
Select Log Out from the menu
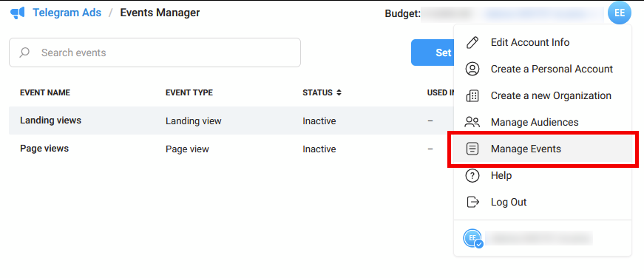(543, 202)
